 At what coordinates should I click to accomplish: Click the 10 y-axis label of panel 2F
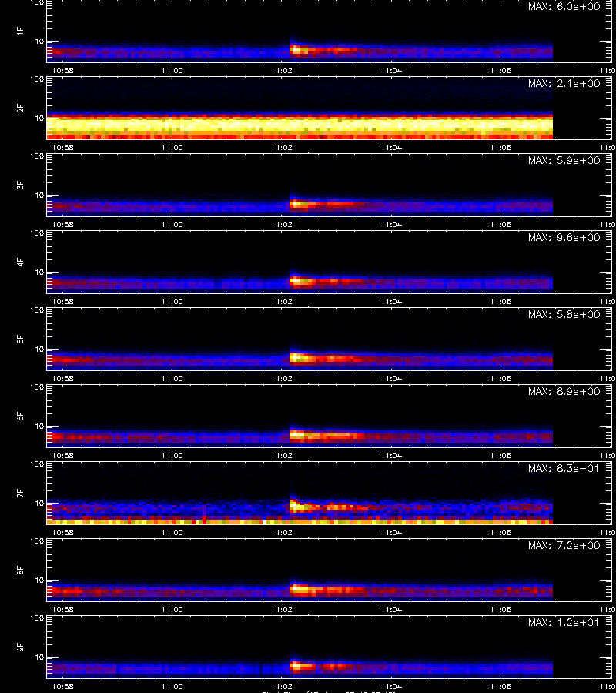click(x=39, y=118)
